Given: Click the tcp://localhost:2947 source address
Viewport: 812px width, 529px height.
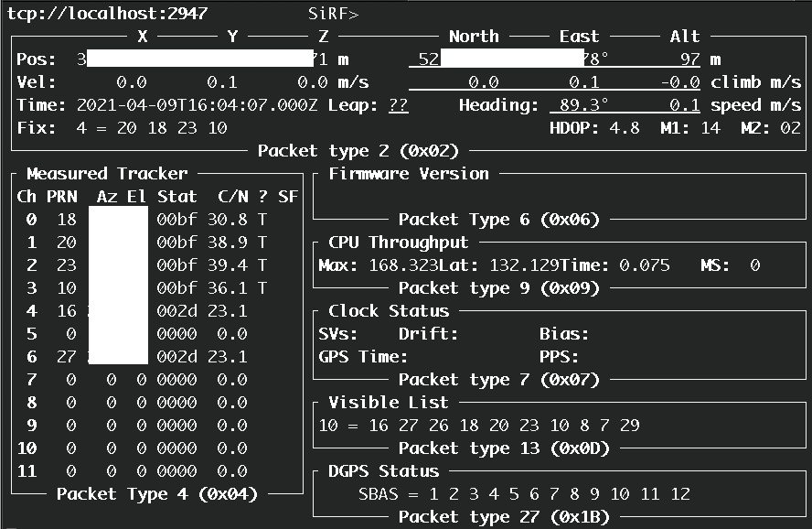Looking at the screenshot, I should point(107,14).
